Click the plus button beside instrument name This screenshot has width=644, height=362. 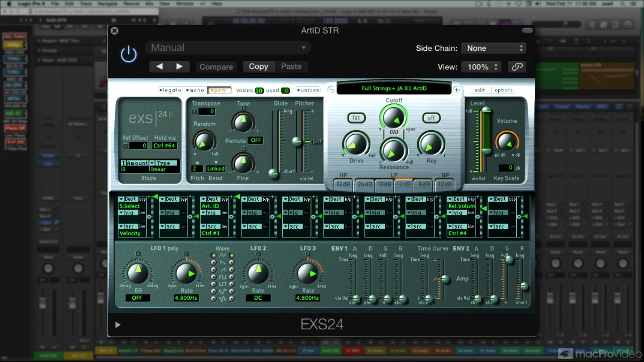click(x=456, y=90)
